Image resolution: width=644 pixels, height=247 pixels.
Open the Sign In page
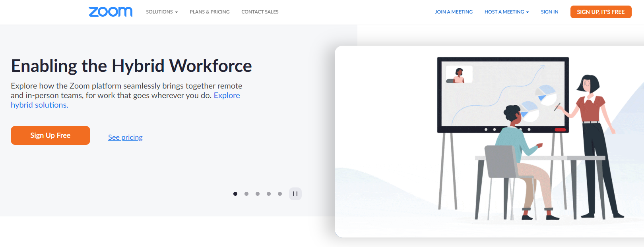[x=549, y=12]
